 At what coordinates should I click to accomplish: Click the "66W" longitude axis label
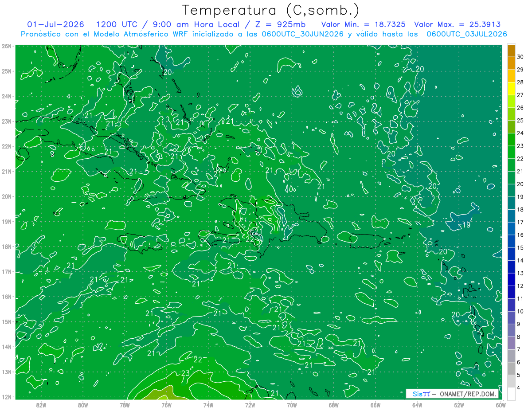point(375,405)
